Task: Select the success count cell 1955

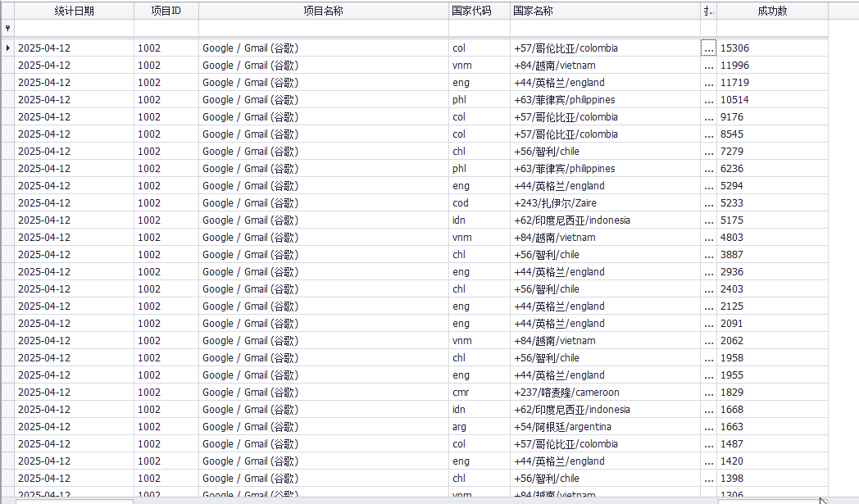Action: coord(772,375)
